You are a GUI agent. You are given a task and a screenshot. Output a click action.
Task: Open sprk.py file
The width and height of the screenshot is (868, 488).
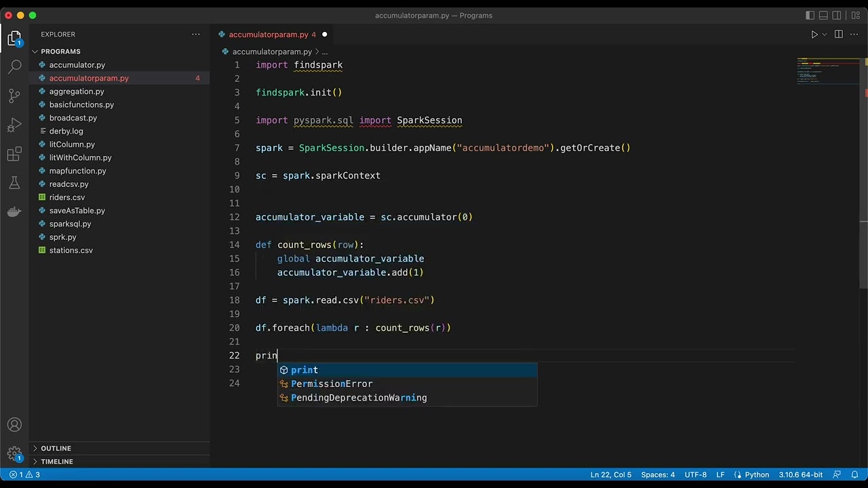(x=62, y=237)
